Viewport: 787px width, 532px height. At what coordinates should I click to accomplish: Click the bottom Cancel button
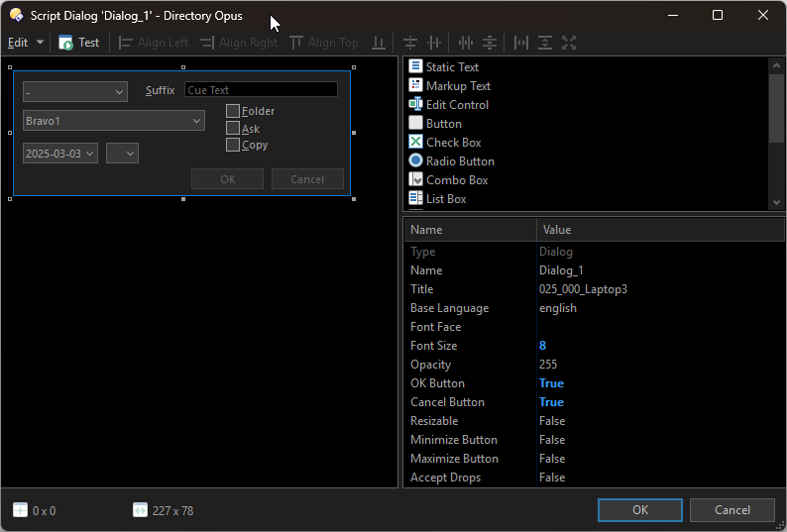pos(732,510)
